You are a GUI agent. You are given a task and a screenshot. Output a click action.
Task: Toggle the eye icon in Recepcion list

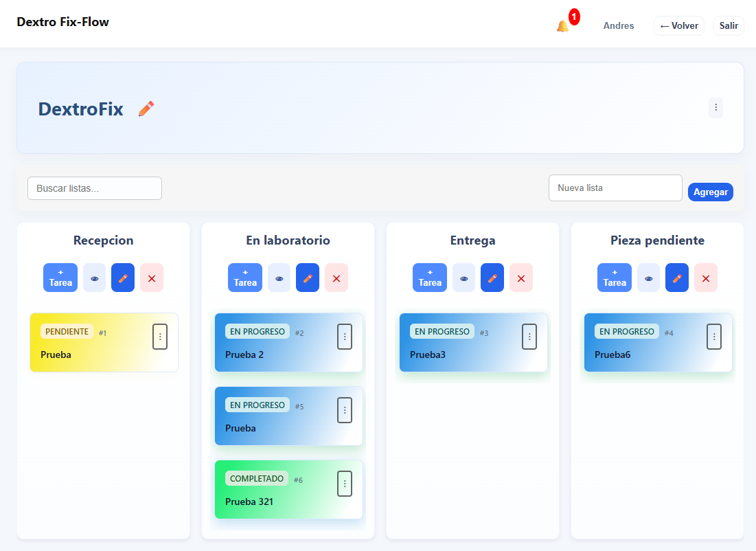(95, 278)
